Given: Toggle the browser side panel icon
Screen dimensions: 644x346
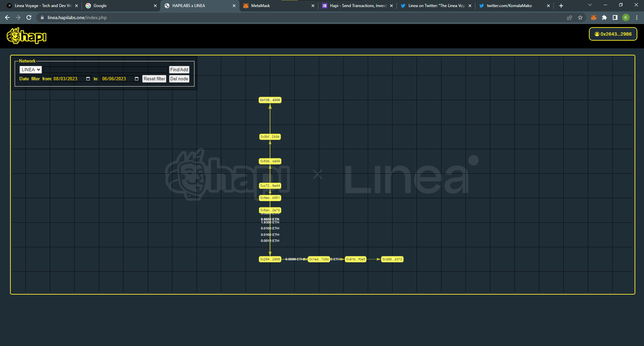Looking at the screenshot, I should click(x=615, y=17).
